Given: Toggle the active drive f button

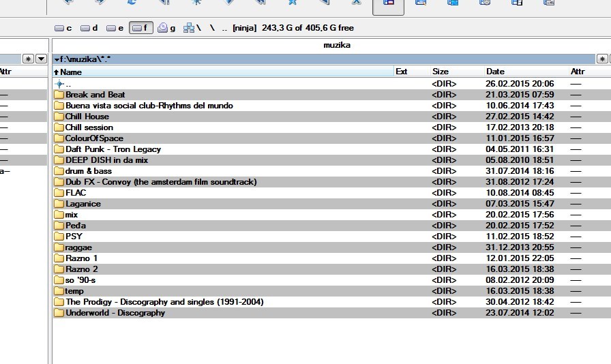Looking at the screenshot, I should [140, 28].
